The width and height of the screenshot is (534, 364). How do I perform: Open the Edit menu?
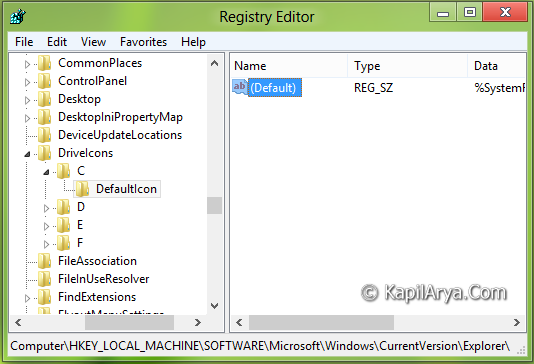57,42
